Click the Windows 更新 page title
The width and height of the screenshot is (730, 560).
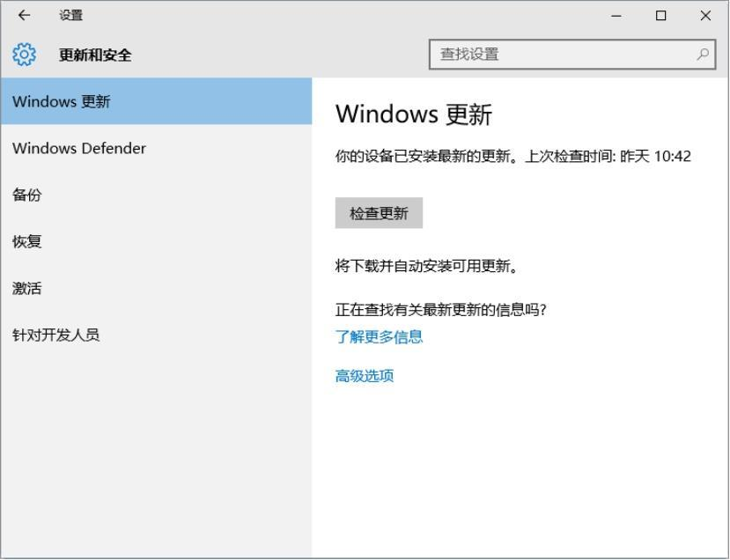click(x=413, y=114)
